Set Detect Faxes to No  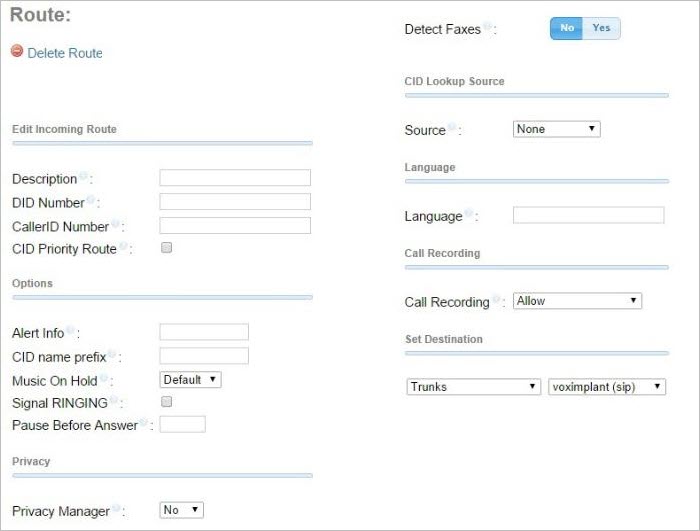pos(567,29)
